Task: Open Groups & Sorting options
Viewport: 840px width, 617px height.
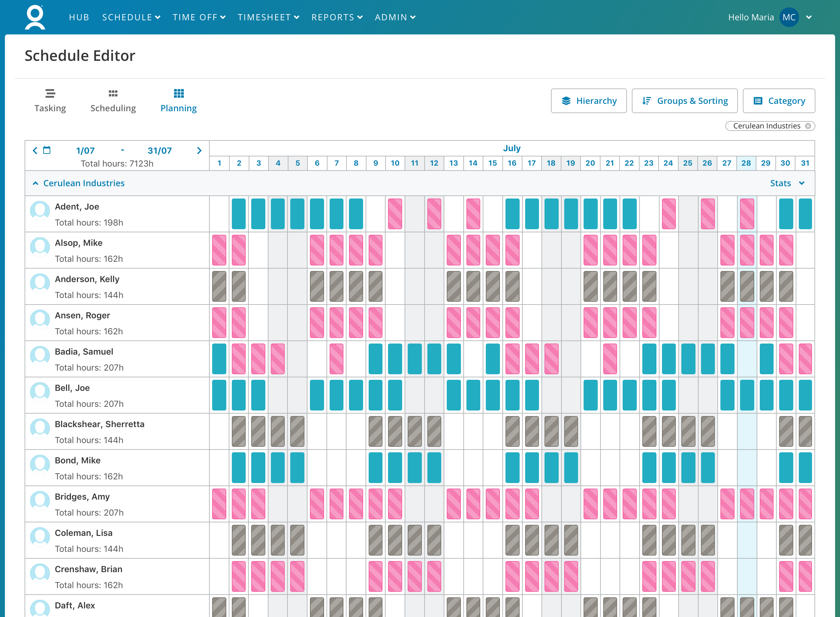Action: click(x=684, y=101)
